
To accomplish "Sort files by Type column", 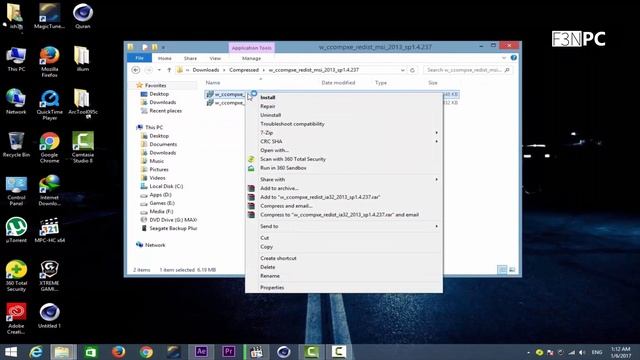I will pyautogui.click(x=381, y=83).
